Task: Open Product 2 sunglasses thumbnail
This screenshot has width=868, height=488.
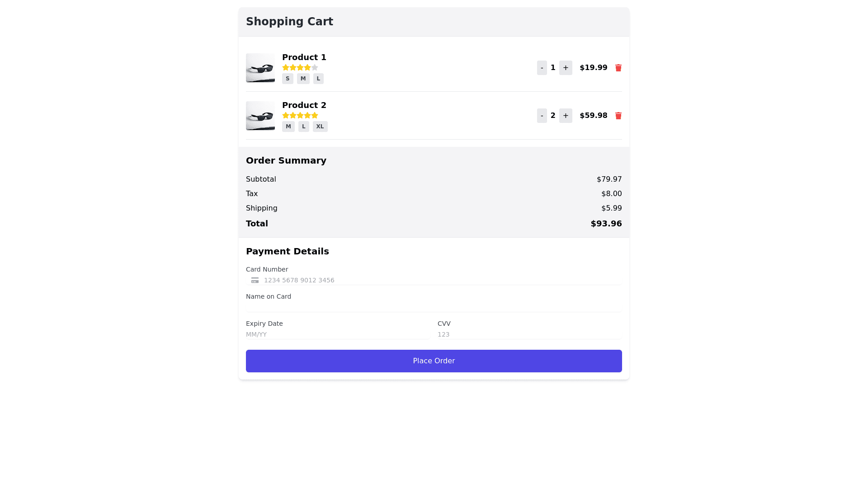Action: coord(260,116)
